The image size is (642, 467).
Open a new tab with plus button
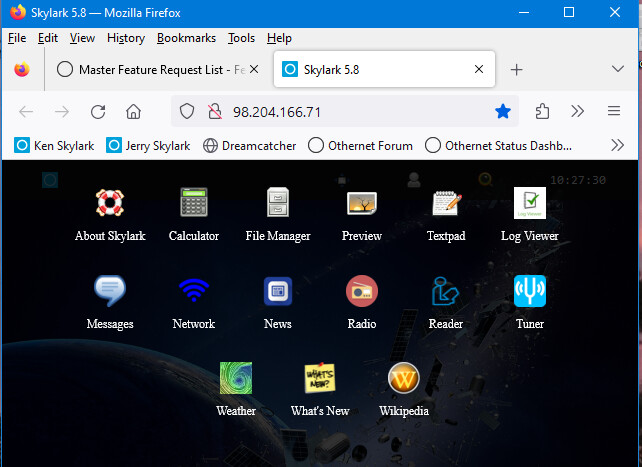[x=516, y=70]
